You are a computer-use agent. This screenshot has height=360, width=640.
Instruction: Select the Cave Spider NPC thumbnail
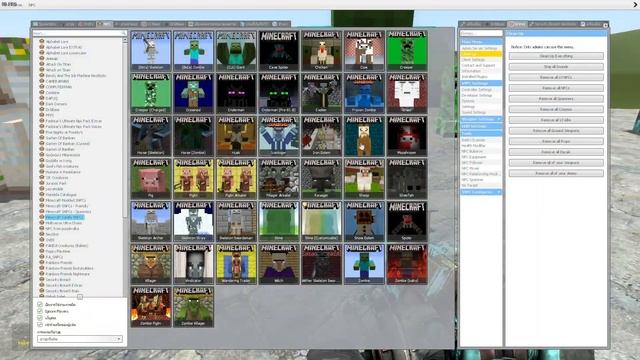[x=279, y=51]
